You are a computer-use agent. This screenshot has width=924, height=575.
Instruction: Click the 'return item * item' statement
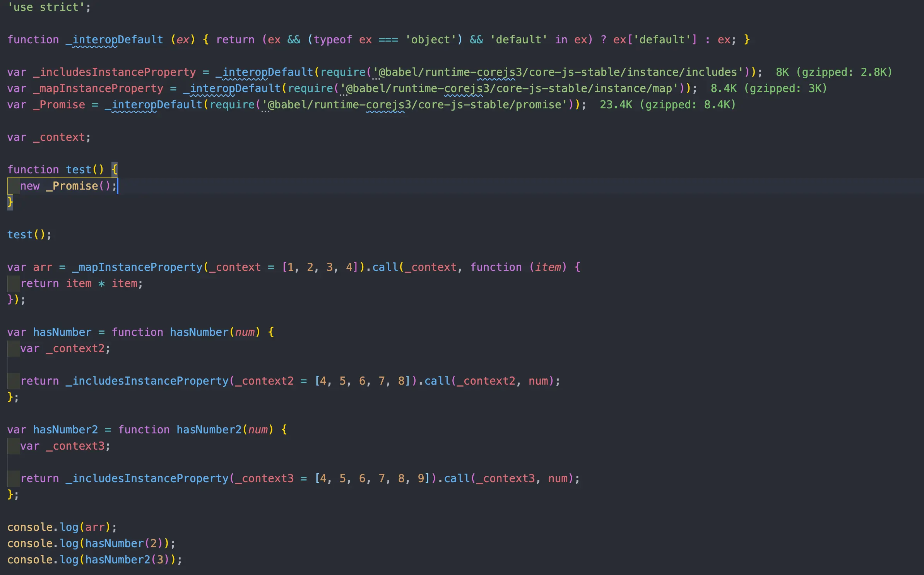click(81, 284)
